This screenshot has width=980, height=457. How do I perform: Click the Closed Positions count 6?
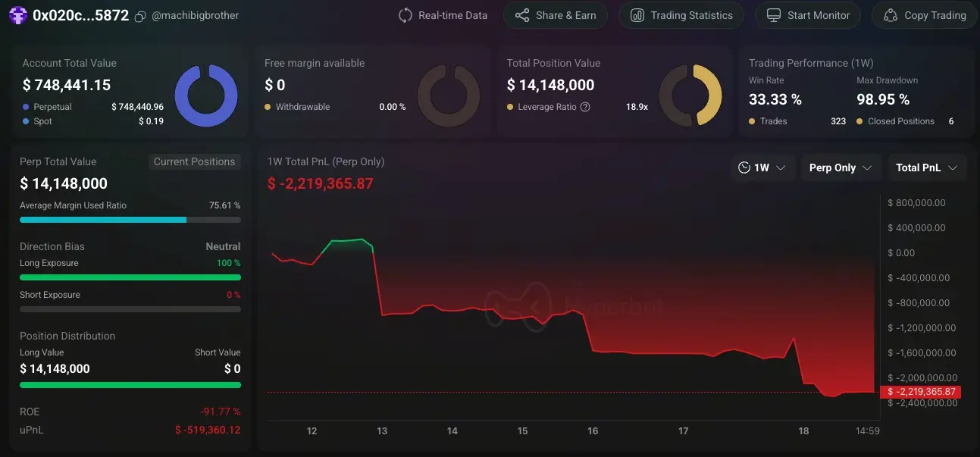click(951, 121)
